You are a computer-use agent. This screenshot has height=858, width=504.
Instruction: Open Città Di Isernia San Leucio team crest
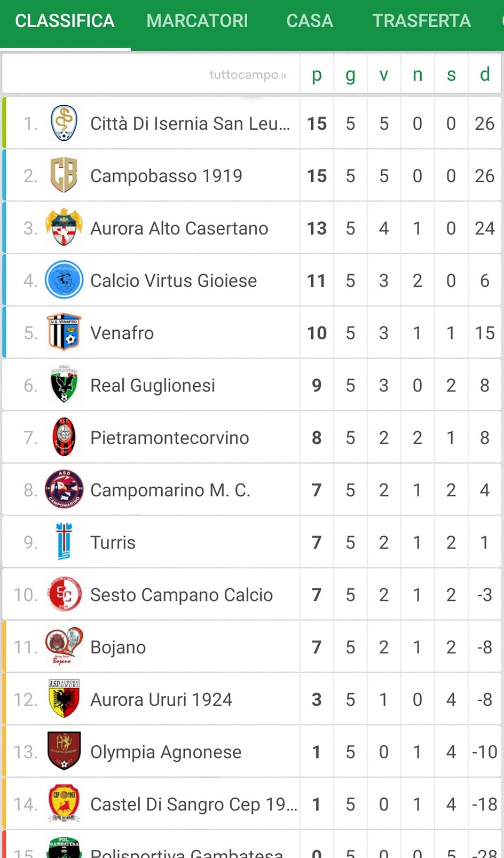(64, 123)
